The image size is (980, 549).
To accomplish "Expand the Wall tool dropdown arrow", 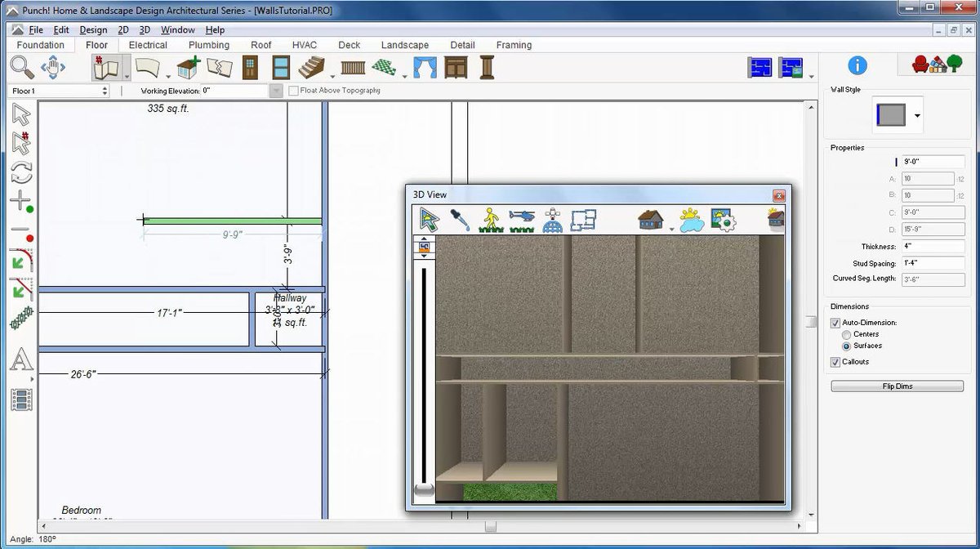I will coord(126,75).
